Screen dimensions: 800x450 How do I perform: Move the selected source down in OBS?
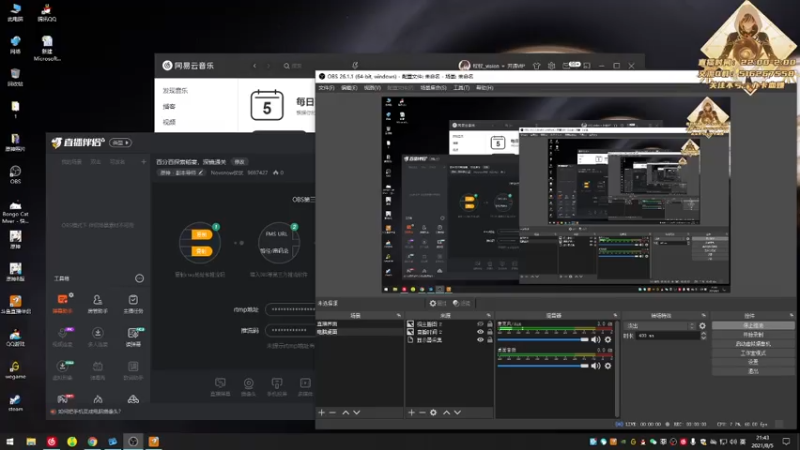[x=458, y=412]
